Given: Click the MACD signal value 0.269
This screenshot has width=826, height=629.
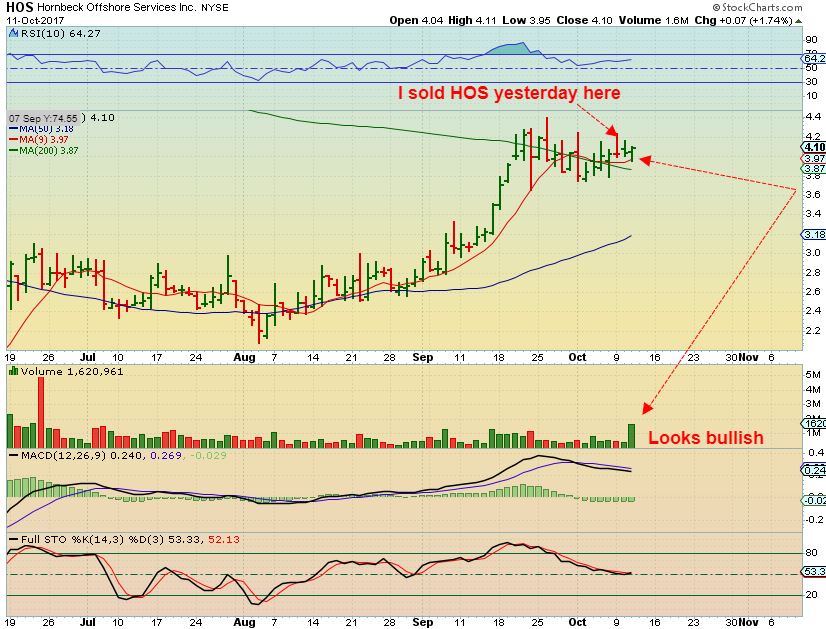Looking at the screenshot, I should coord(166,455).
